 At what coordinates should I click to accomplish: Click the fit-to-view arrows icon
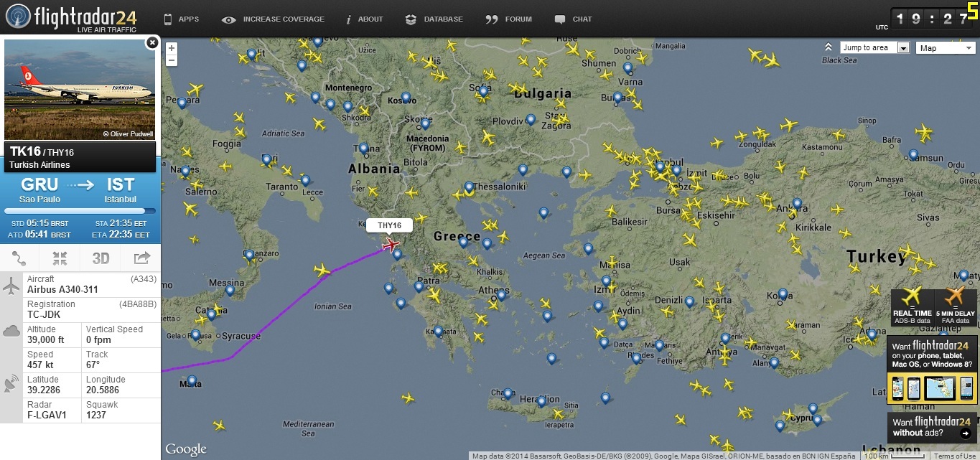(x=60, y=258)
